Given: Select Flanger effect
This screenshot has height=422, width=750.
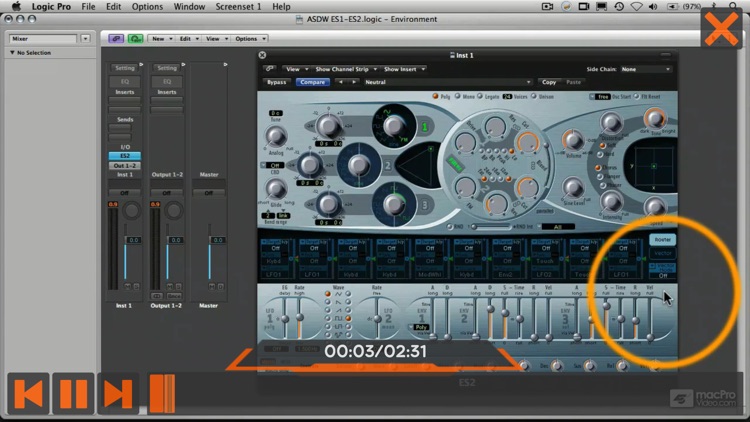Looking at the screenshot, I should 600,177.
